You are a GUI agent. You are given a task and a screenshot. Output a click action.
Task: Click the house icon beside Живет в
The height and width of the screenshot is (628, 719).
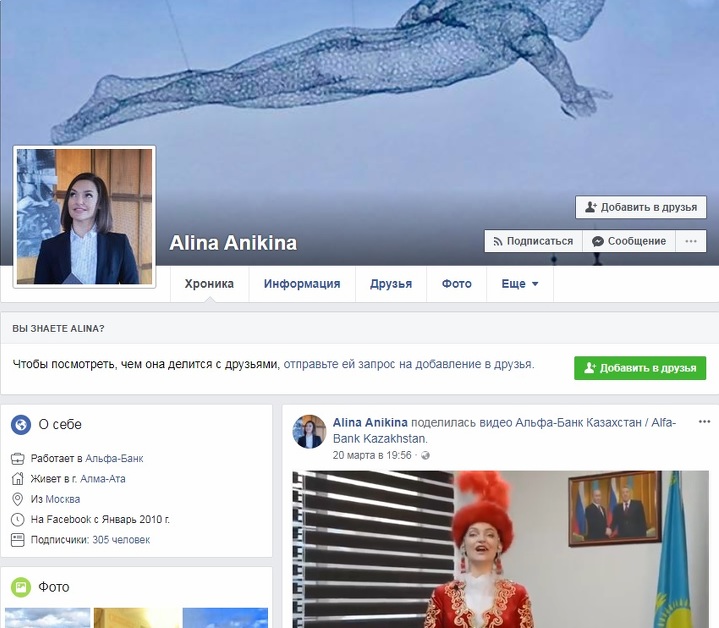17,479
